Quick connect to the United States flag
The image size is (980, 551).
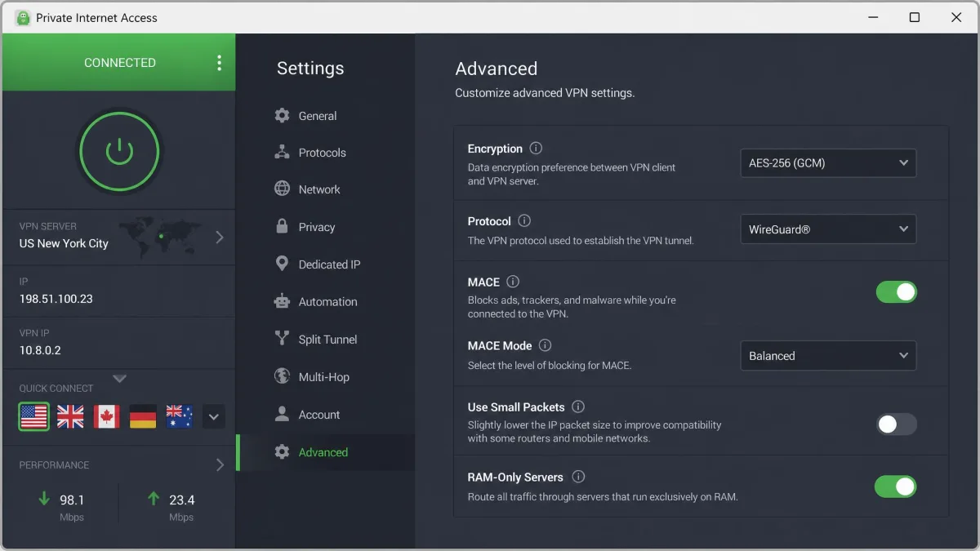coord(34,416)
